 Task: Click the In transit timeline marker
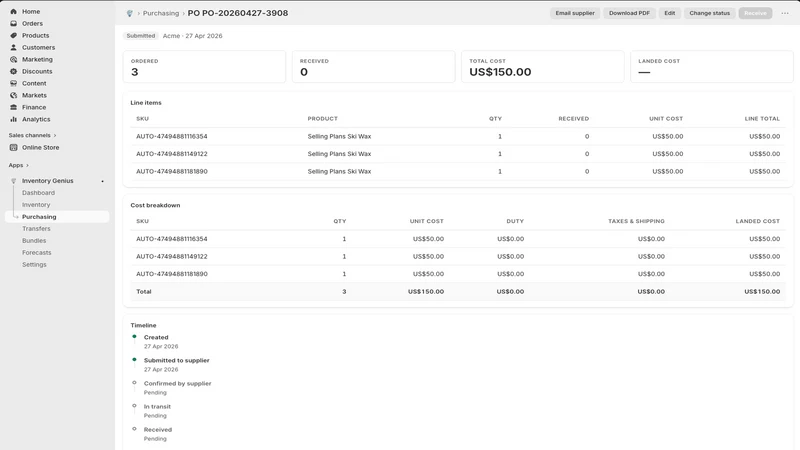pyautogui.click(x=134, y=406)
